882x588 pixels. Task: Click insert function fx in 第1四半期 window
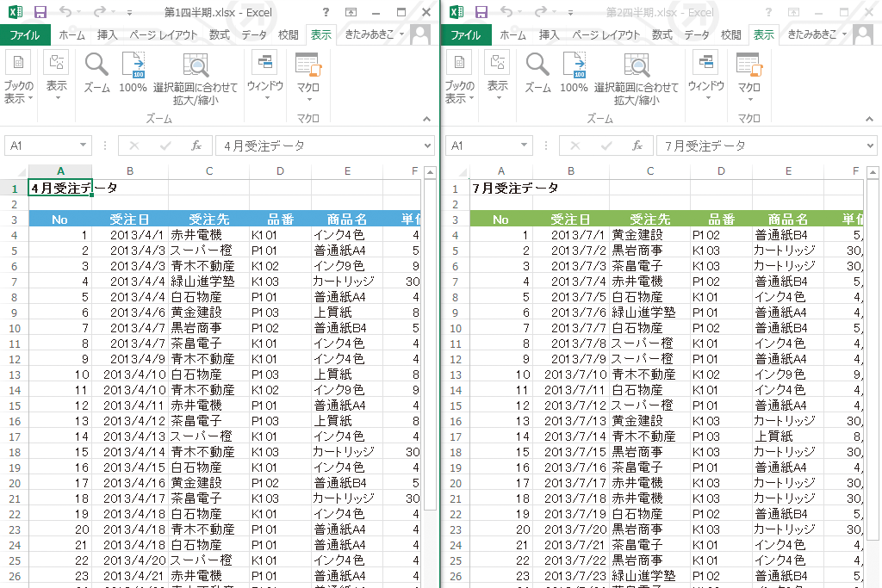(x=196, y=145)
